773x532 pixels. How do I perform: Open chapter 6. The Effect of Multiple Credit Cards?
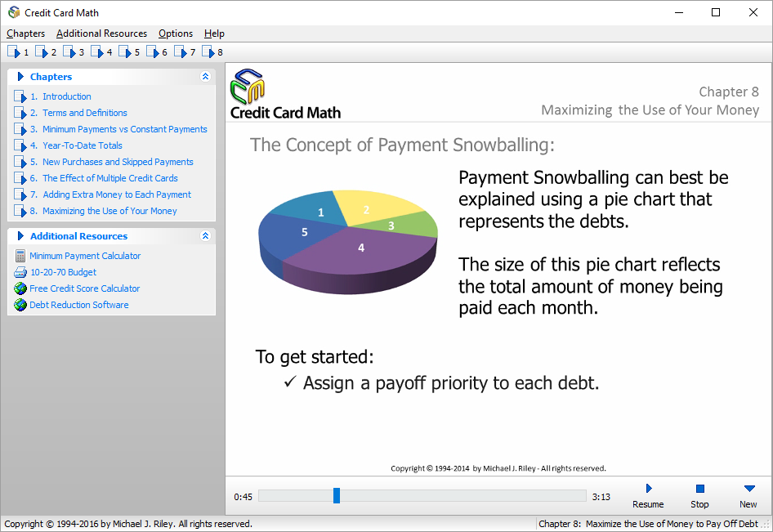(x=104, y=178)
